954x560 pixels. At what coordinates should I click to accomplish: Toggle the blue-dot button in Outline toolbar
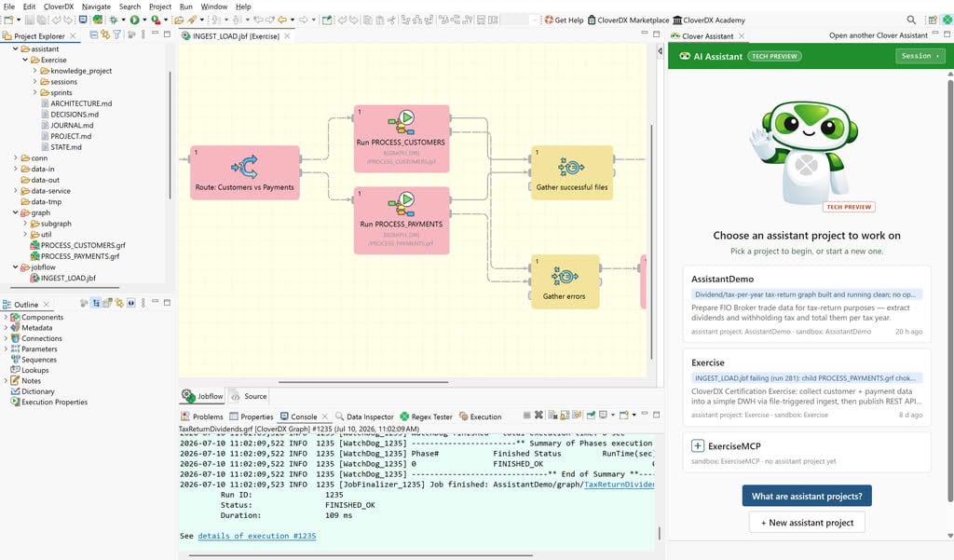coord(130,303)
